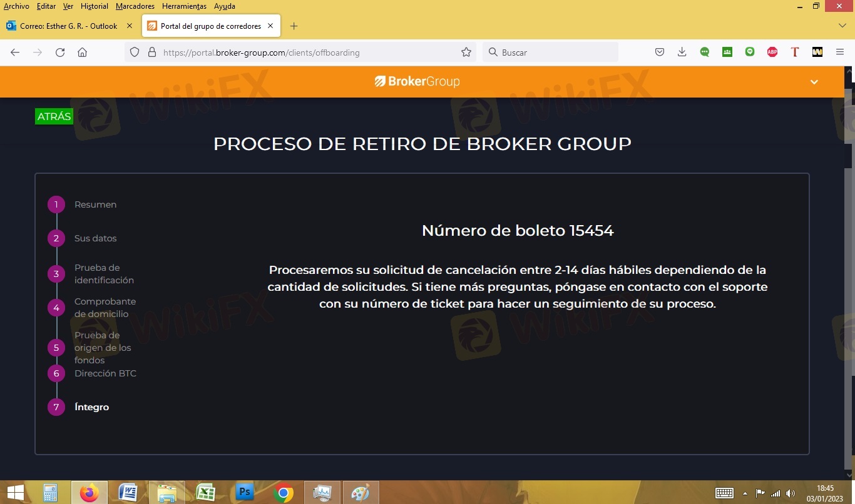Open the green Hangouts quote-mark extension
855x504 pixels.
(750, 53)
